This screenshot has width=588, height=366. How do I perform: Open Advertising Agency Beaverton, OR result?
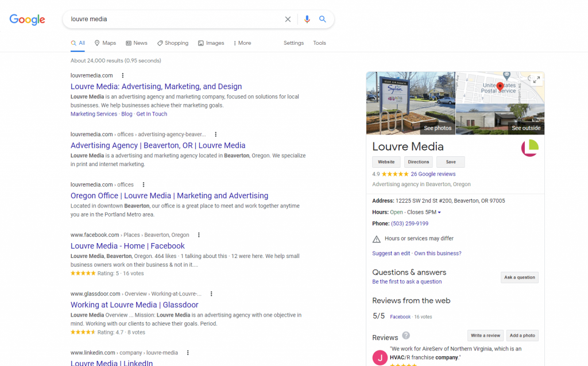coord(158,145)
